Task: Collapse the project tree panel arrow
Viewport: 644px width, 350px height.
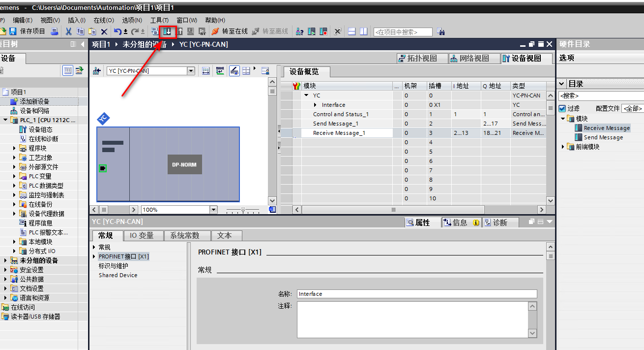Action: pyautogui.click(x=83, y=44)
